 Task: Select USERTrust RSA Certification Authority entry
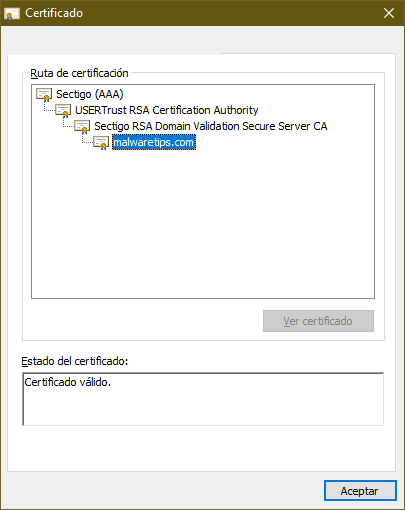(x=167, y=110)
